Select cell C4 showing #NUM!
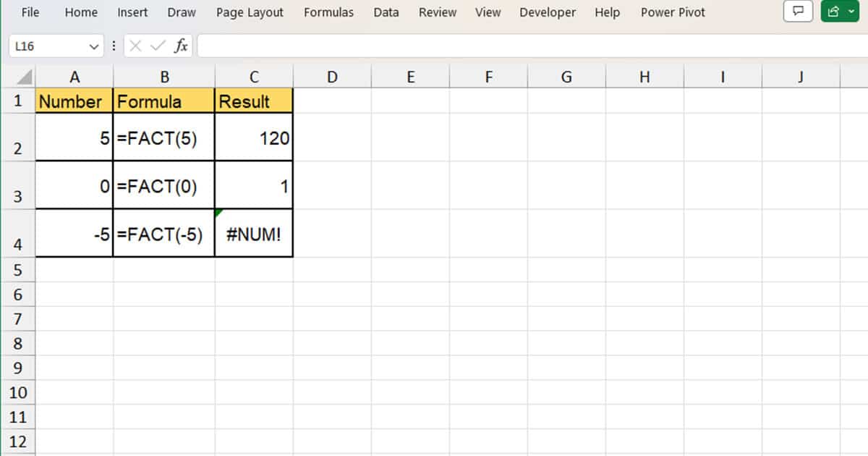 [253, 233]
